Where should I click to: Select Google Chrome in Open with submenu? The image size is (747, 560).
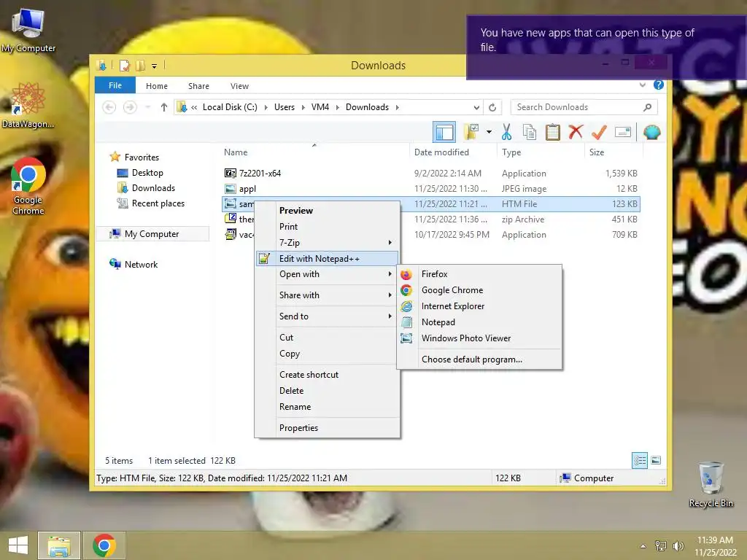coord(479,290)
